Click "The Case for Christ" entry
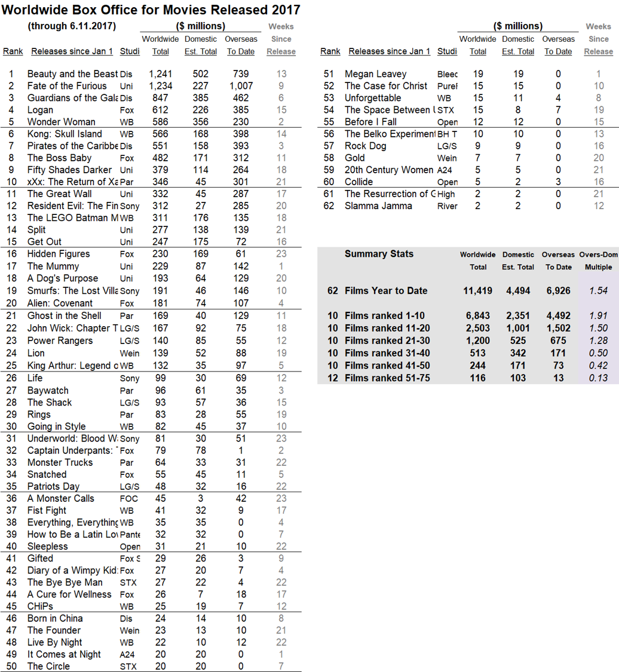The height and width of the screenshot is (672, 619). point(386,85)
